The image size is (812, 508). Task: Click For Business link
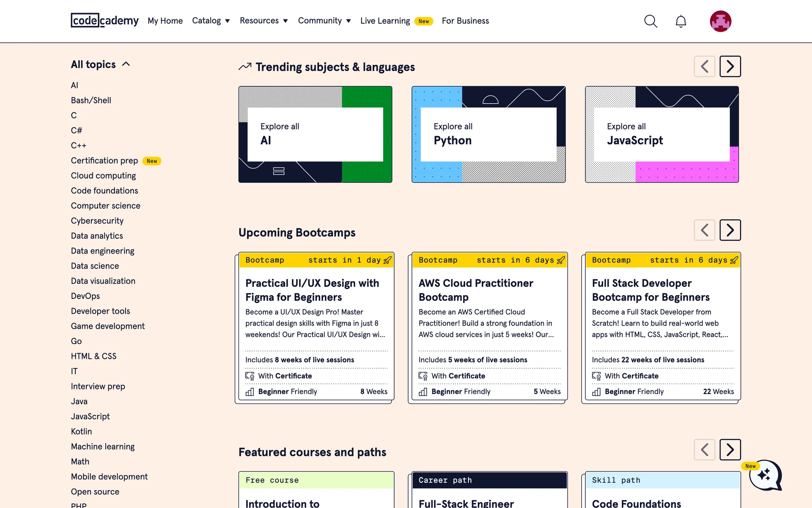tap(465, 21)
